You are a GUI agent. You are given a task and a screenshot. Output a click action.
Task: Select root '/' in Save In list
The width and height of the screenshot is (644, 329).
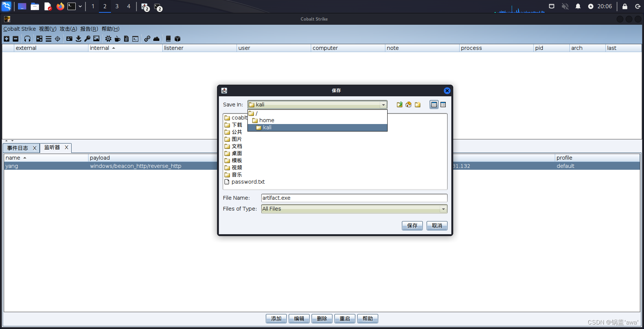pyautogui.click(x=318, y=113)
